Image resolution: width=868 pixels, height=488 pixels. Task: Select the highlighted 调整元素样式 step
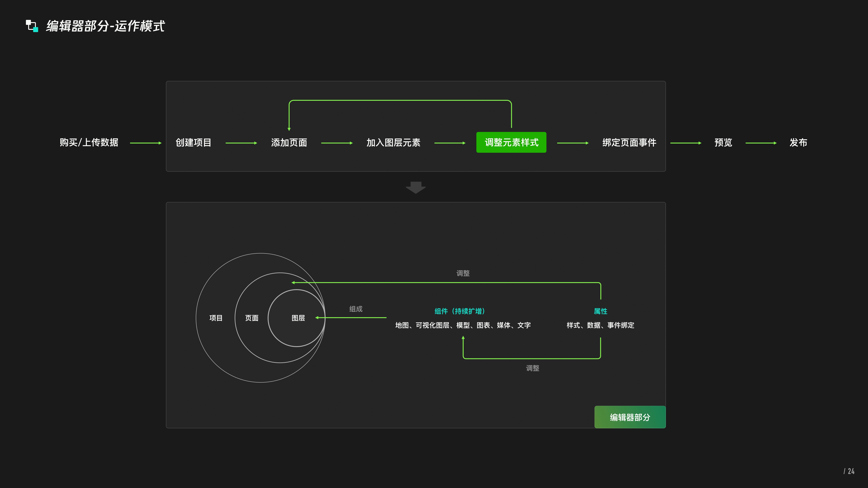coord(511,142)
